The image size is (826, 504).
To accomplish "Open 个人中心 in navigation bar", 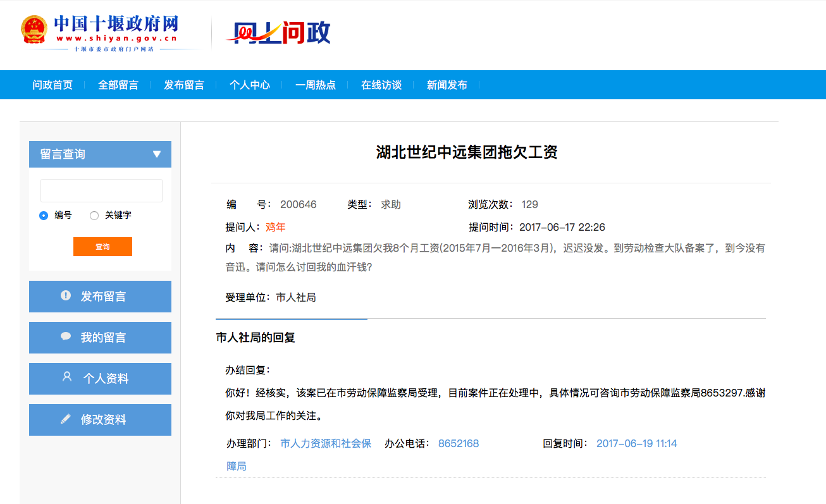I will coord(250,85).
